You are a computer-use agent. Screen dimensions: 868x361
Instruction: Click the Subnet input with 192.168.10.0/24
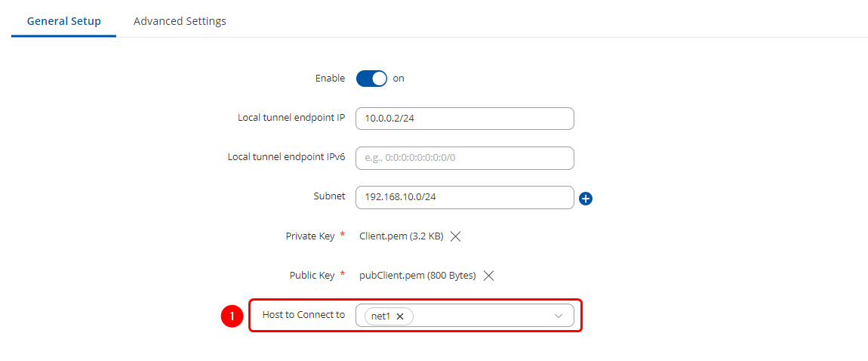[x=464, y=197]
